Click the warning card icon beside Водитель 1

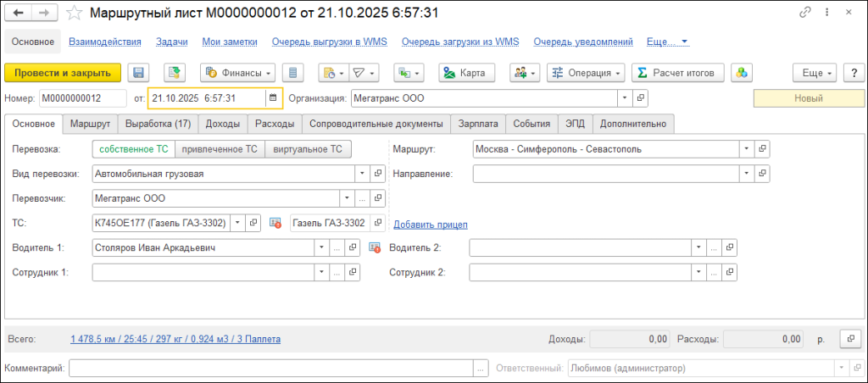(x=376, y=248)
